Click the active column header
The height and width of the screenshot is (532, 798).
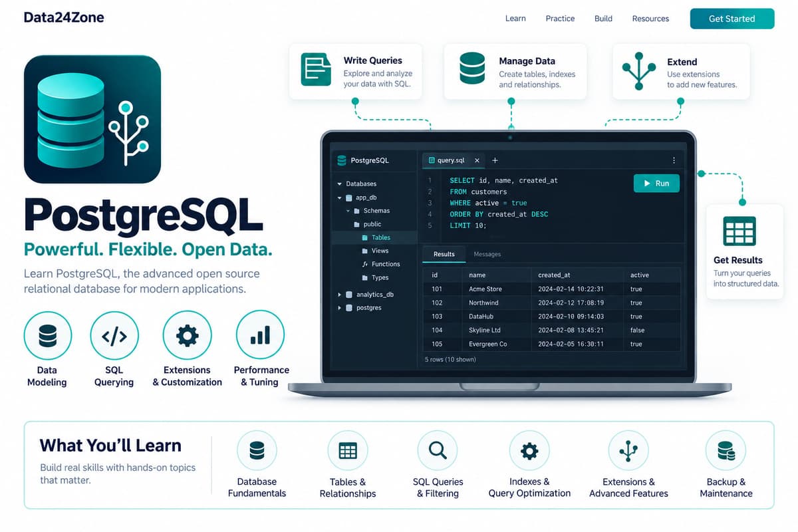(x=640, y=275)
